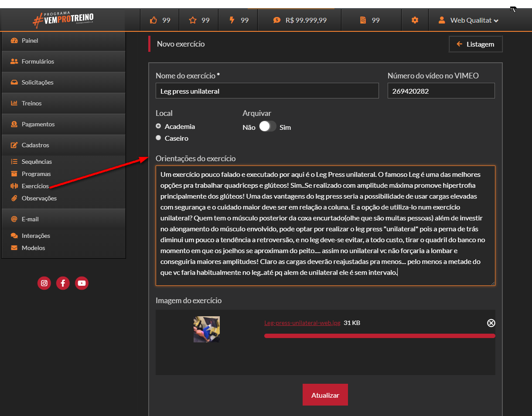Viewport: 532px width, 416px height.
Task: Open the Painel menu item
Action: tap(63, 41)
